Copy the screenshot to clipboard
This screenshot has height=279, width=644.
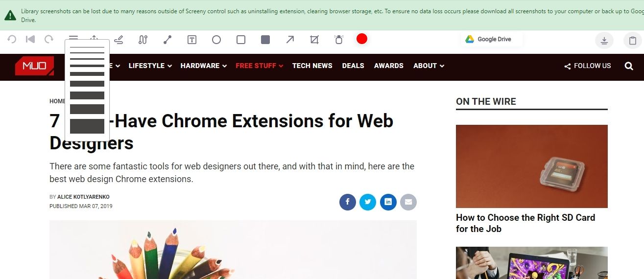click(633, 41)
